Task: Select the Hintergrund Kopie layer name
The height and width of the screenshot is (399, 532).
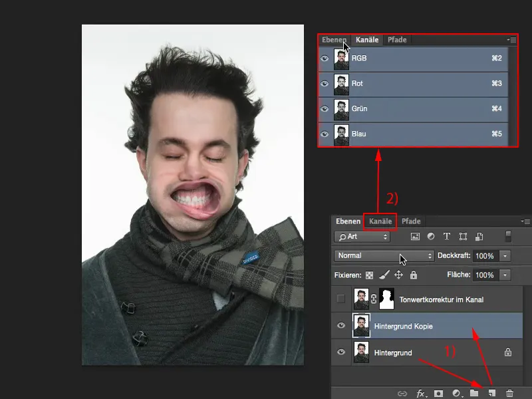Action: click(404, 326)
